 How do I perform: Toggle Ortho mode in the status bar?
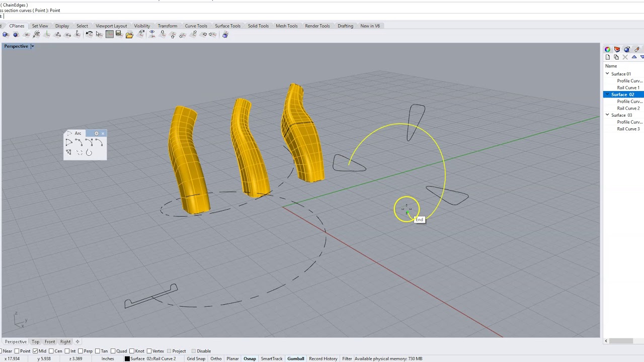click(216, 358)
